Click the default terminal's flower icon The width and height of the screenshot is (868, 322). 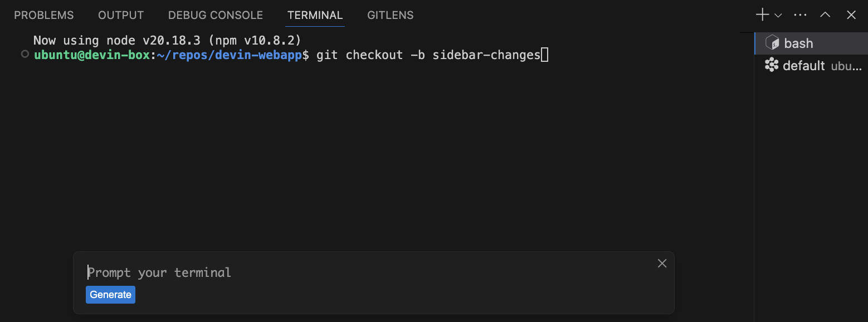pyautogui.click(x=772, y=65)
